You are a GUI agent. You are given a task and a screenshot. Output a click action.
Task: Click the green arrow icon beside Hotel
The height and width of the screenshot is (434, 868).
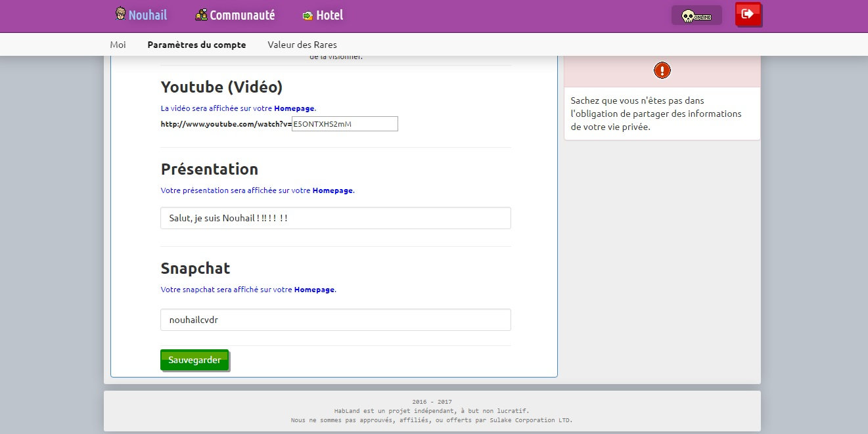pos(306,15)
